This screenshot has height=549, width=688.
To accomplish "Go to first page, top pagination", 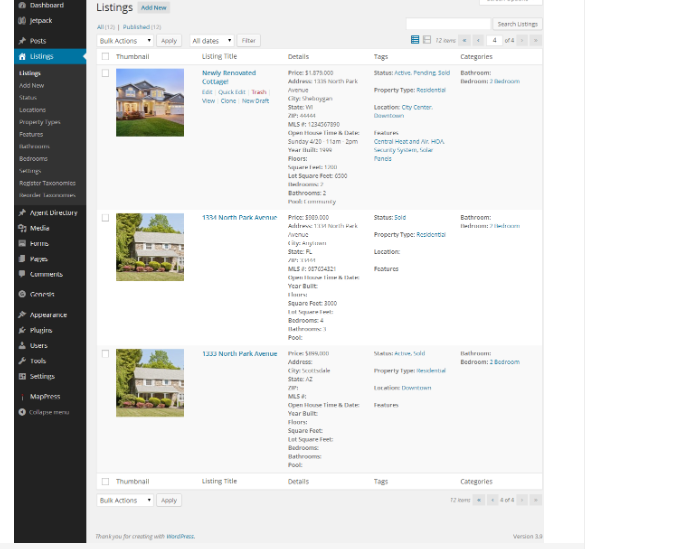I will (464, 40).
